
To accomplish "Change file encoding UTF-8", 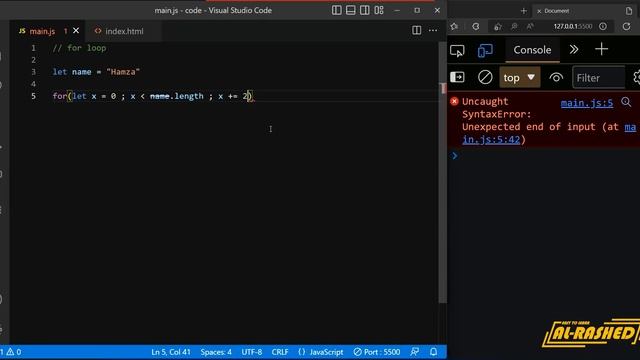I will click(x=251, y=352).
